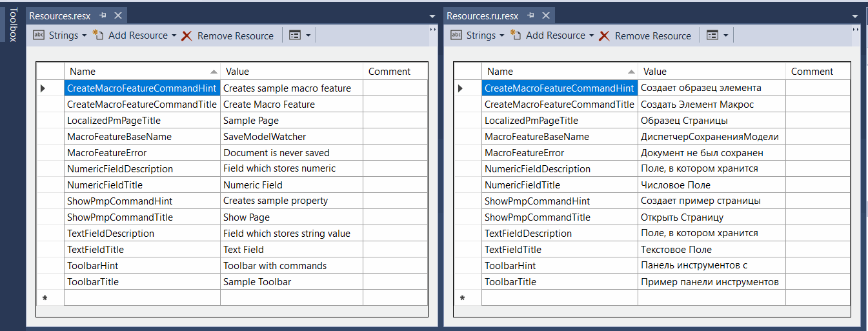The width and height of the screenshot is (868, 331).
Task: Open left pane document list dropdown arrow
Action: point(432,15)
